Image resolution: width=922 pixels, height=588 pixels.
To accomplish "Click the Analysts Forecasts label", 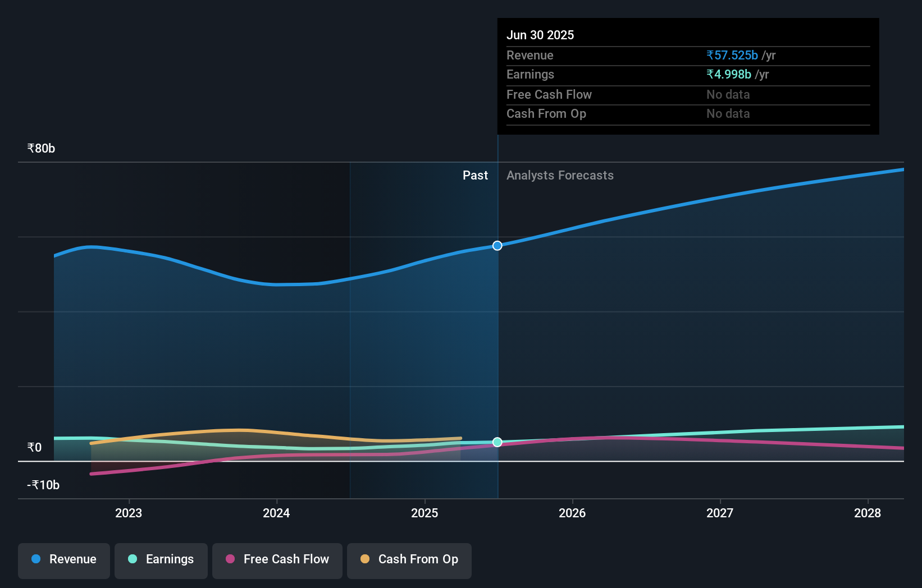I will point(560,176).
